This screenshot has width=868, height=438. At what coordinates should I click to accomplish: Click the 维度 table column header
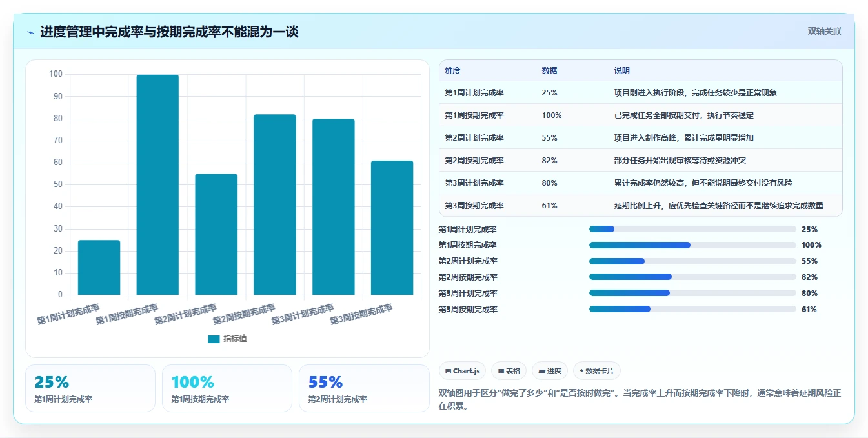452,70
